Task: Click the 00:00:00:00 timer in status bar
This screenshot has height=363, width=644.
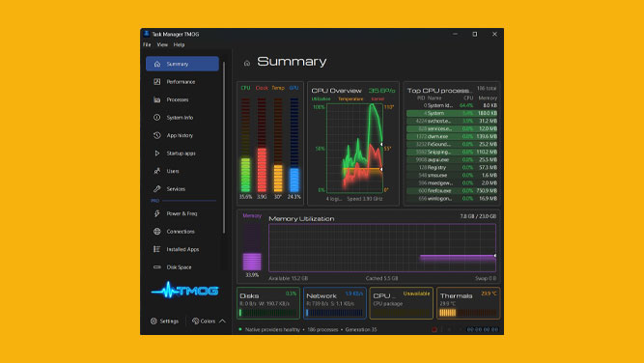Action: (483, 330)
